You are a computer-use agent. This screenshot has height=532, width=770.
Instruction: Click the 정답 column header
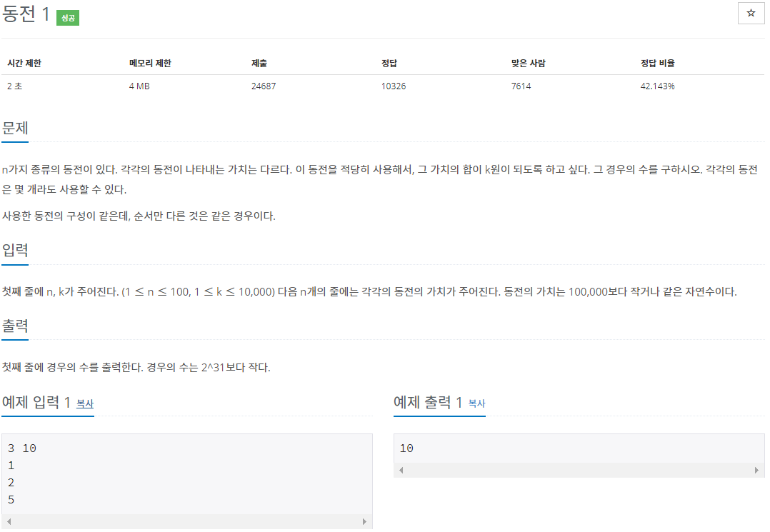[389, 64]
